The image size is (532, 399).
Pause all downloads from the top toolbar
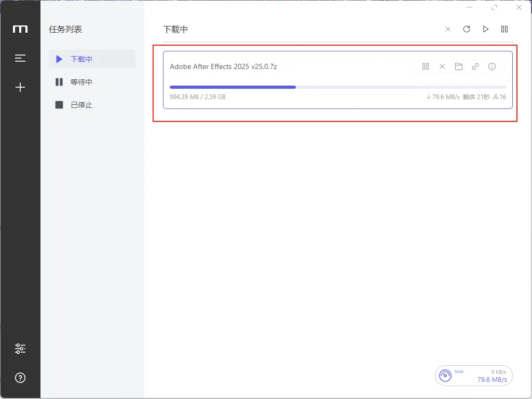504,29
